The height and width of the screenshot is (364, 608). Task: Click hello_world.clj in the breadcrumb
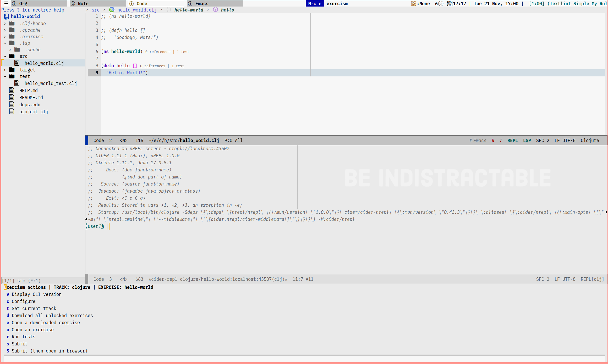coord(137,10)
